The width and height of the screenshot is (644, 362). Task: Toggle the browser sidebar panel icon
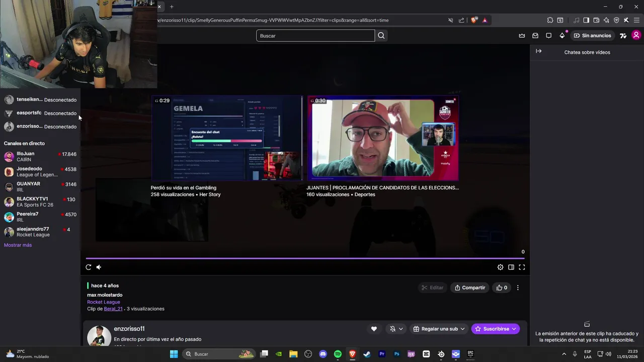586,20
